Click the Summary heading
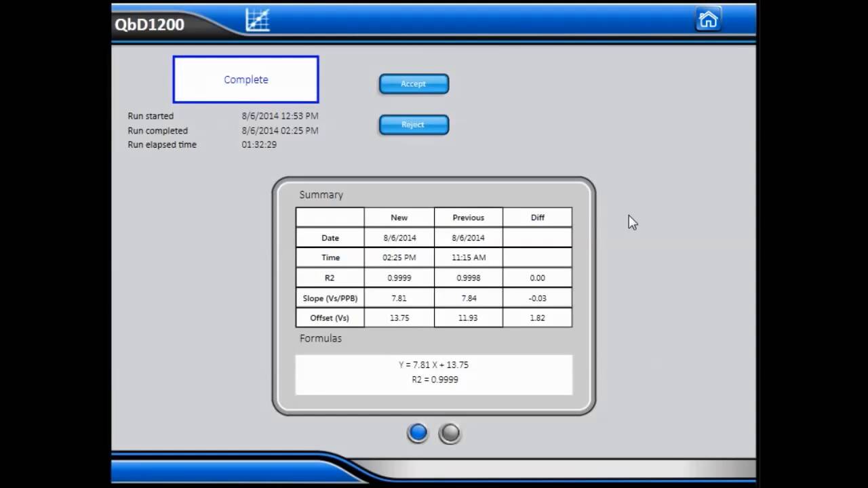The image size is (868, 488). pos(321,195)
